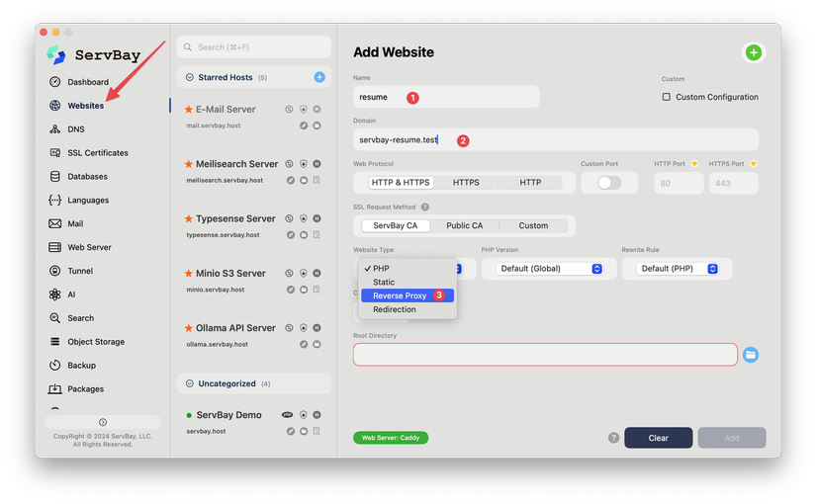Click the HTTP Port 80 field
Image resolution: width=816 pixels, height=504 pixels.
[x=679, y=183]
